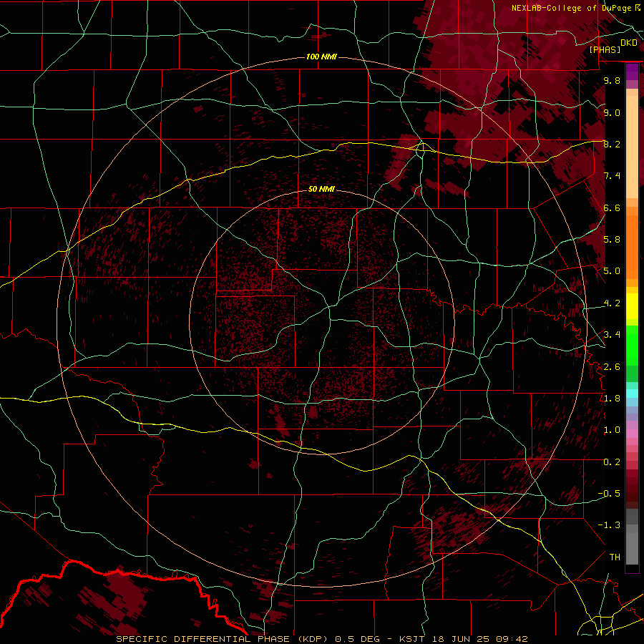The height and width of the screenshot is (644, 644).
Task: Click the 5.8 value on color scale
Action: click(612, 240)
